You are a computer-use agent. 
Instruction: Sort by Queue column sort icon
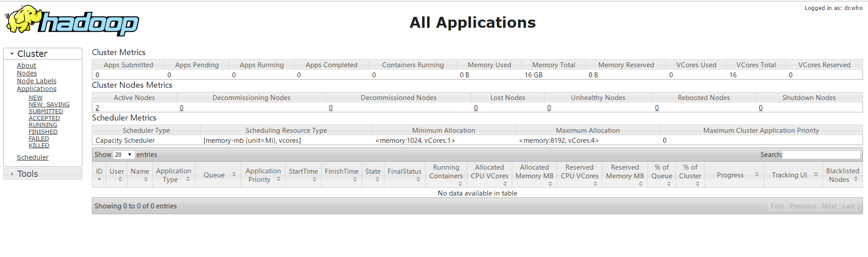coord(234,175)
